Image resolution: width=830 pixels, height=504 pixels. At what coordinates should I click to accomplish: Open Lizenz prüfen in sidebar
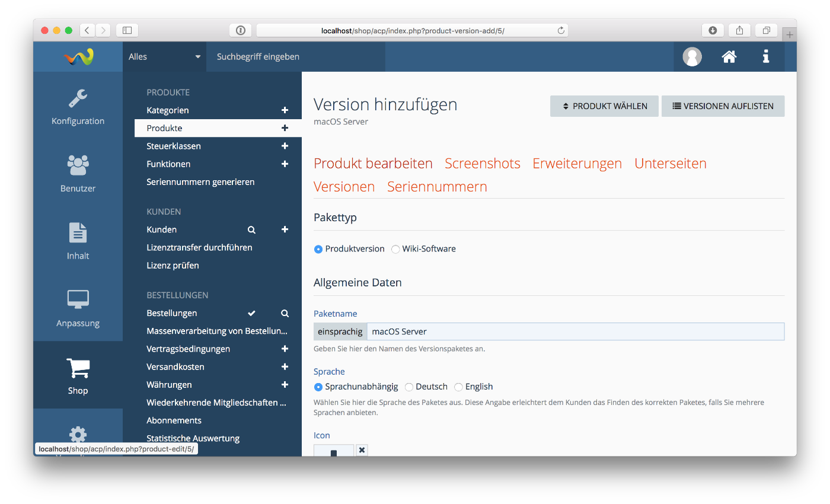(173, 266)
